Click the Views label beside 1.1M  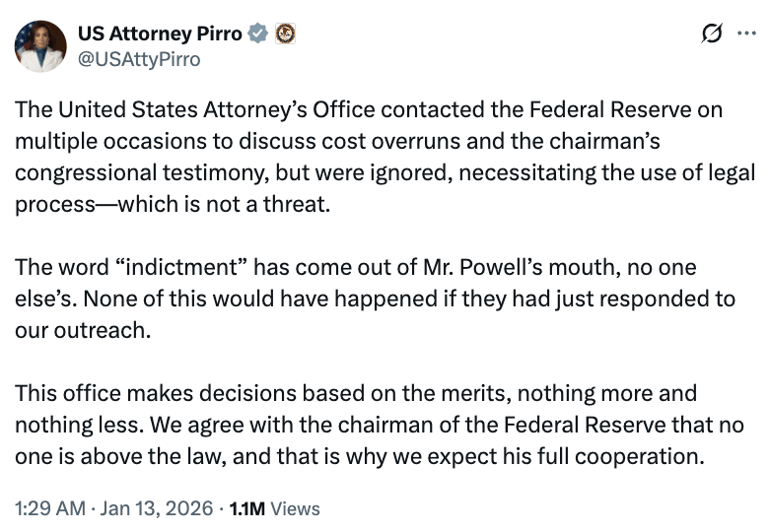point(295,508)
